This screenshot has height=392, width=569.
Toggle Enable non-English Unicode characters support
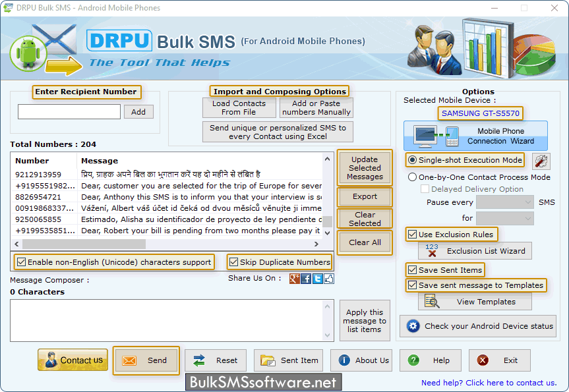(21, 262)
